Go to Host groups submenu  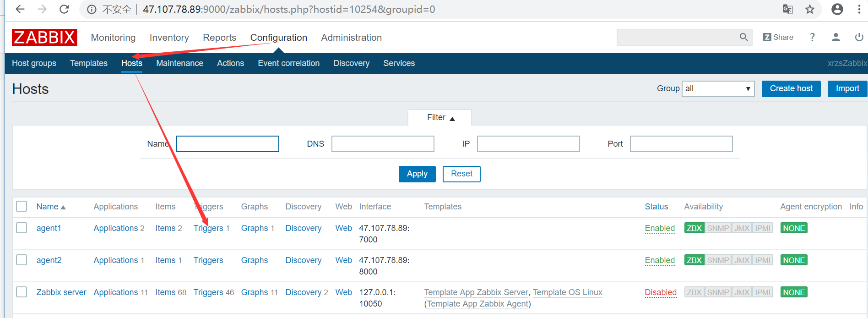pos(34,63)
